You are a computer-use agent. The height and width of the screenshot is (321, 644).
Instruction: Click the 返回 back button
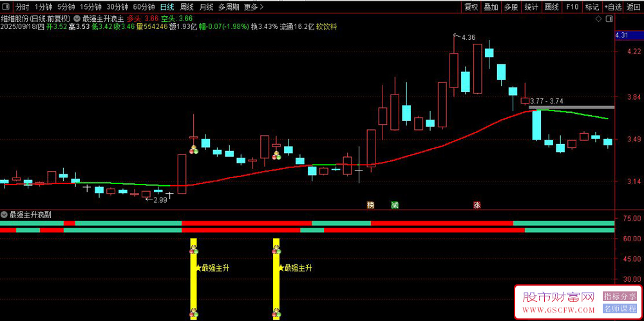pyautogui.click(x=634, y=7)
